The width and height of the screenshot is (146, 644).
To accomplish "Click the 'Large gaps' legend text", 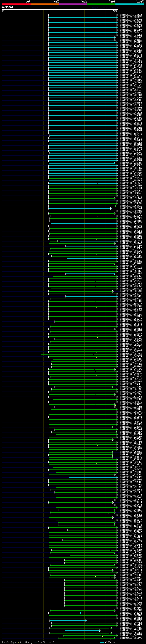I will point(10,642).
